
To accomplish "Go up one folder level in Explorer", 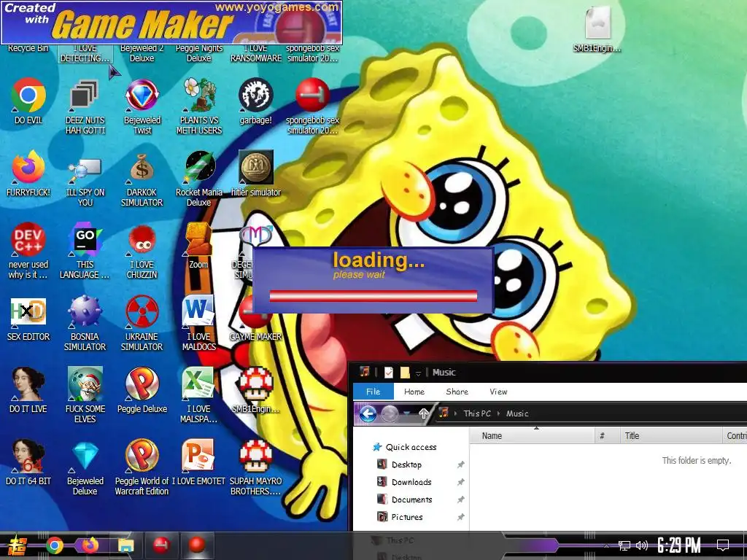I will pyautogui.click(x=423, y=413).
